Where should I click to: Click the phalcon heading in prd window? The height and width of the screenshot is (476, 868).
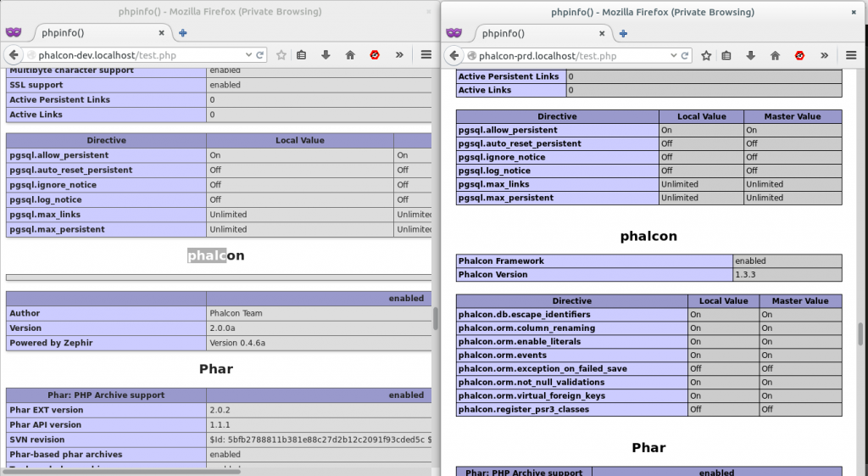648,236
